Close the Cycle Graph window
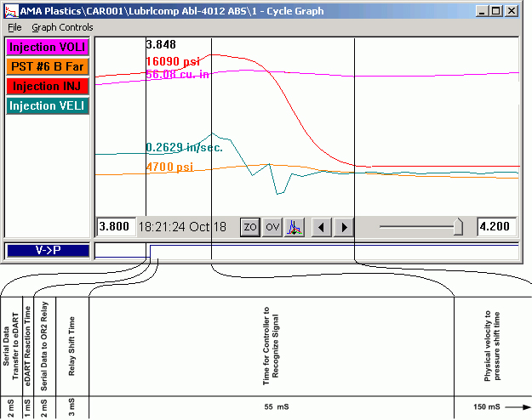 (x=512, y=11)
